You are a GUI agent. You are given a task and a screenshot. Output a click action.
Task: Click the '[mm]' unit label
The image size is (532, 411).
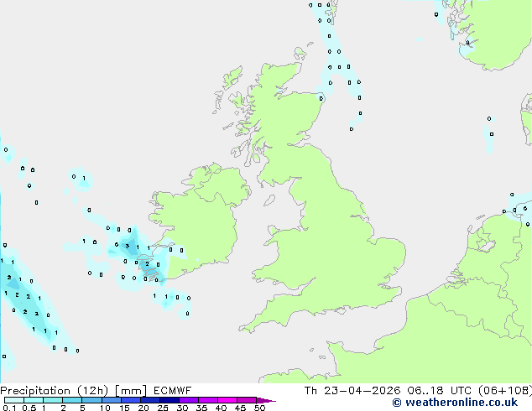tap(131, 391)
